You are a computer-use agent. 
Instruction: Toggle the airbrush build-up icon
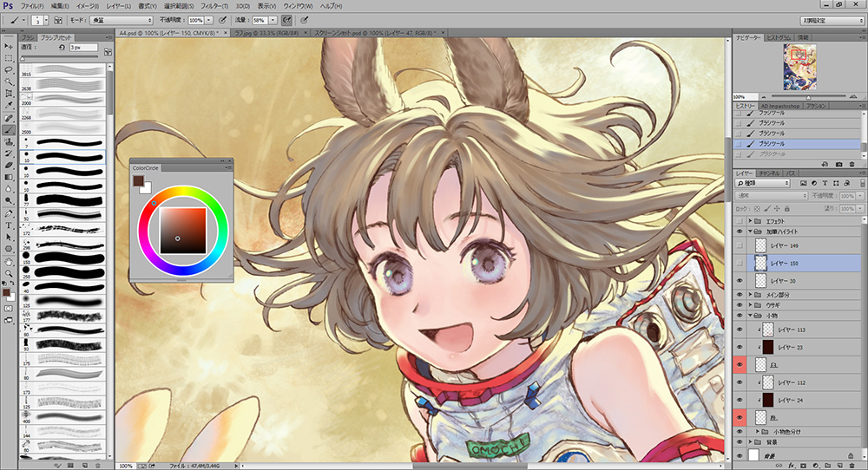286,20
